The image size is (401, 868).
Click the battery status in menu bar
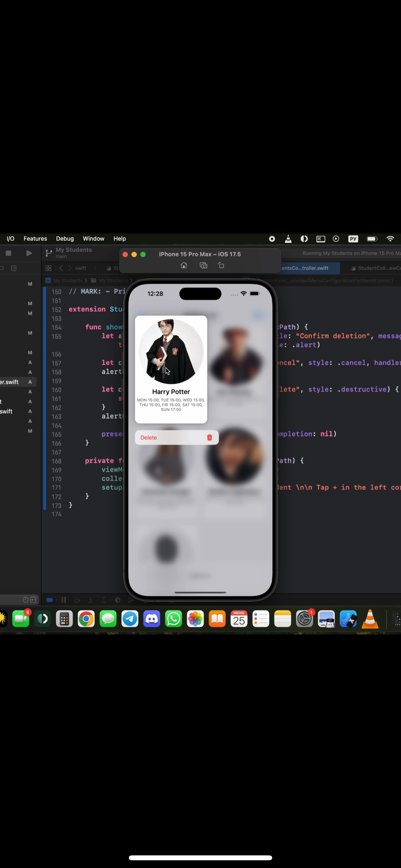(x=372, y=239)
